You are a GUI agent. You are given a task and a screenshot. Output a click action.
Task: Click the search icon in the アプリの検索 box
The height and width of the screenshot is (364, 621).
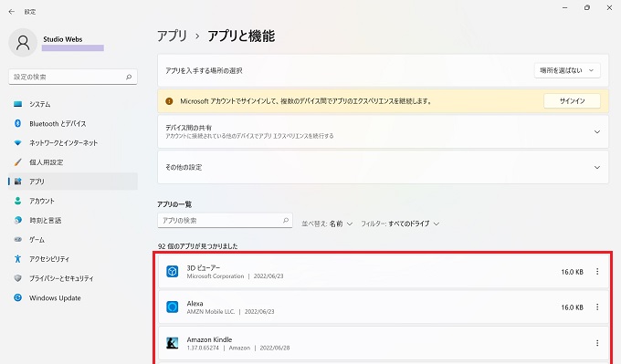tap(286, 221)
